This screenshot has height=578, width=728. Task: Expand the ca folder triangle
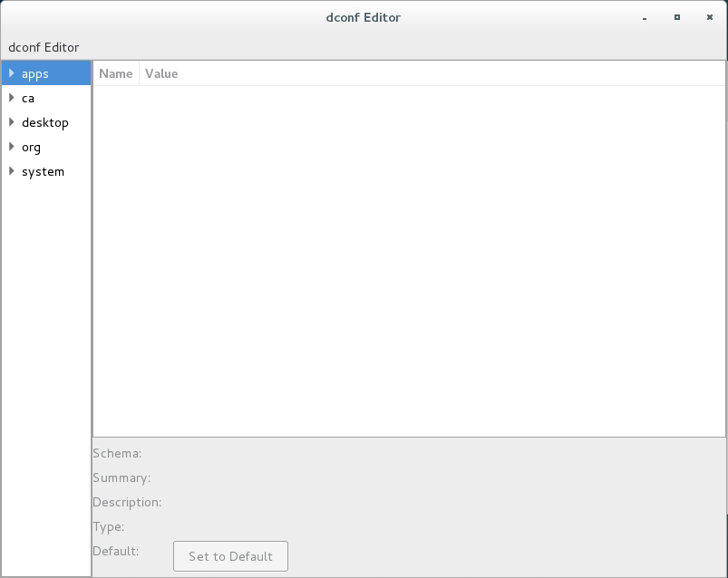(x=12, y=98)
